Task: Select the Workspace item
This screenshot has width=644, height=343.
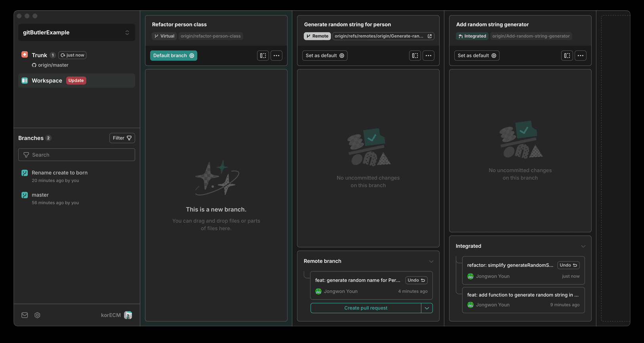Action: tap(76, 80)
